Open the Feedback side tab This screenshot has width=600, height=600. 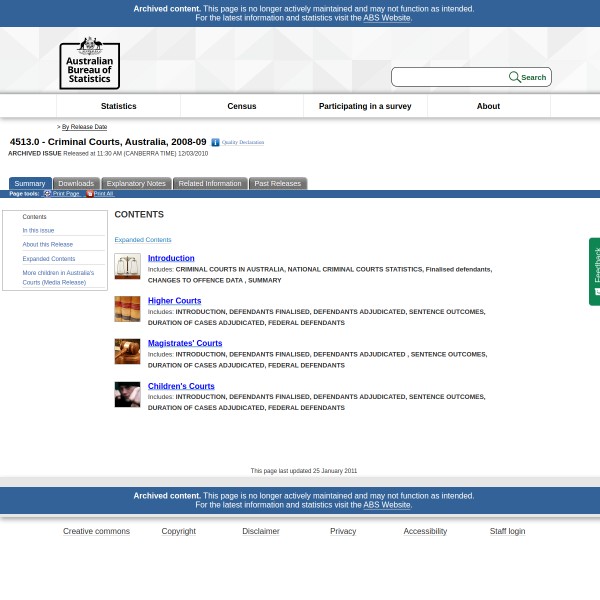(595, 271)
